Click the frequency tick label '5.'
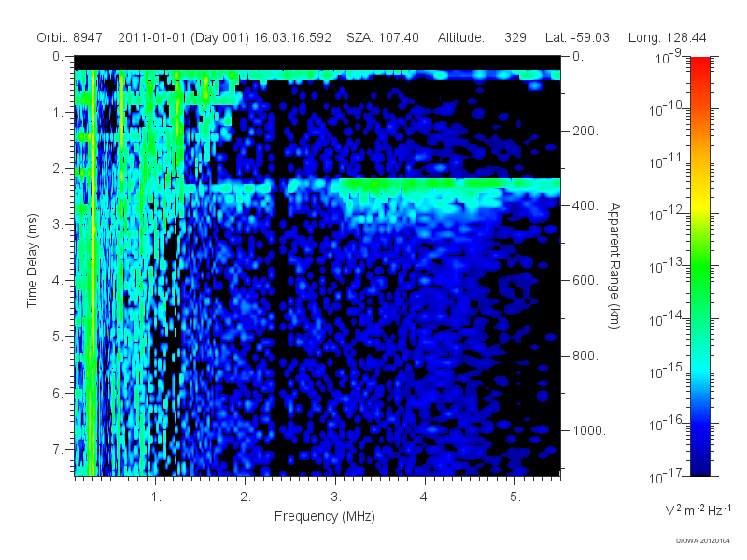 point(515,497)
